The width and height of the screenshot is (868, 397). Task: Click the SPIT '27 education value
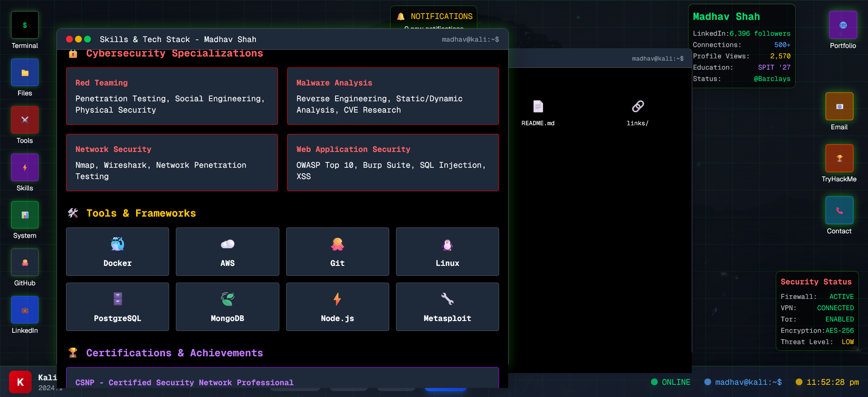tap(774, 67)
